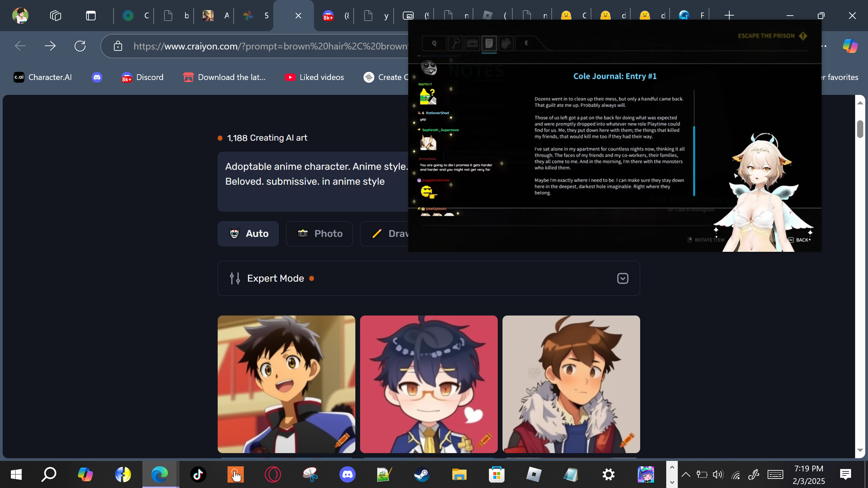Image resolution: width=868 pixels, height=488 pixels.
Task: Select the Draw style mode
Action: pos(384,234)
